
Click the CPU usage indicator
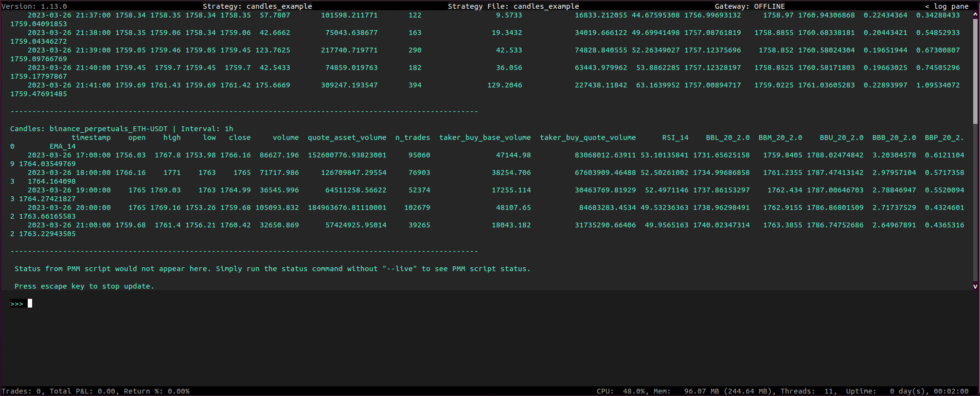coord(621,391)
